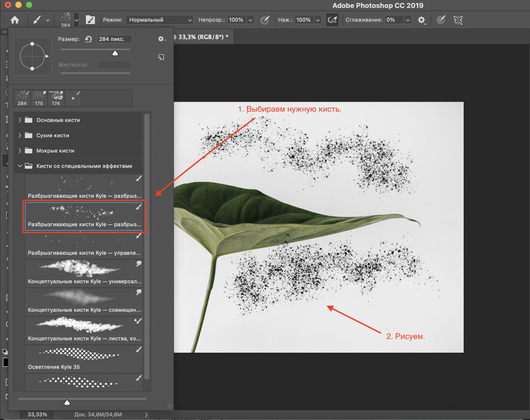This screenshot has width=530, height=420.
Task: Open the brush settings panel icon
Action: click(90, 20)
